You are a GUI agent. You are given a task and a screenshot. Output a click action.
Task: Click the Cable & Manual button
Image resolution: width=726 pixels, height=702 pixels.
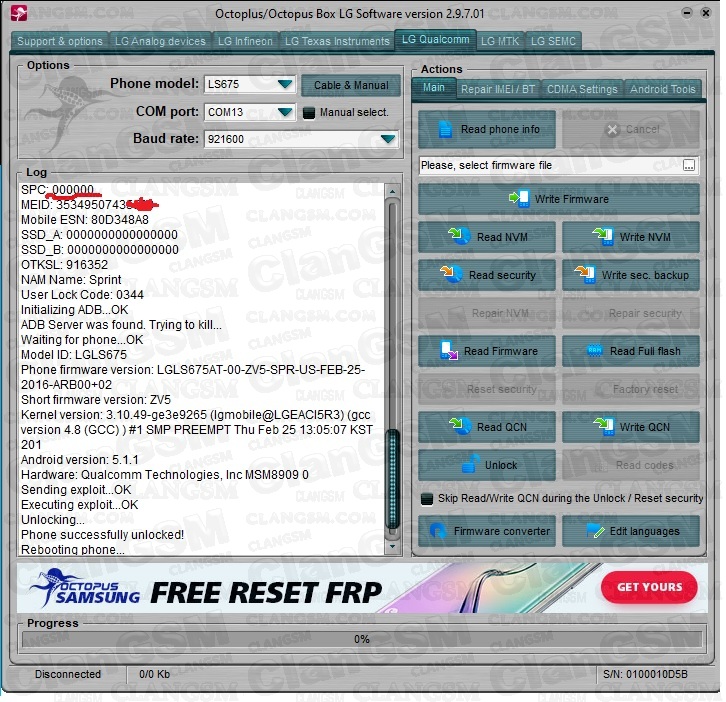pos(351,85)
